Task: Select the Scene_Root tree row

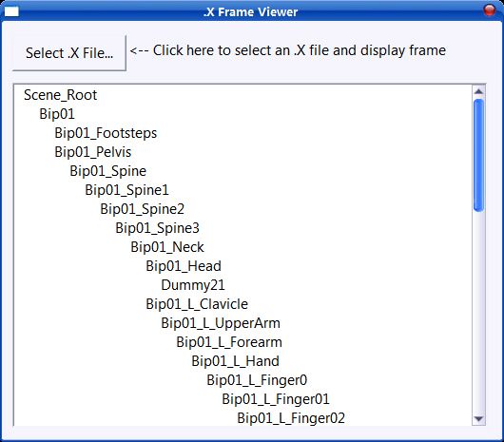Action: 61,95
